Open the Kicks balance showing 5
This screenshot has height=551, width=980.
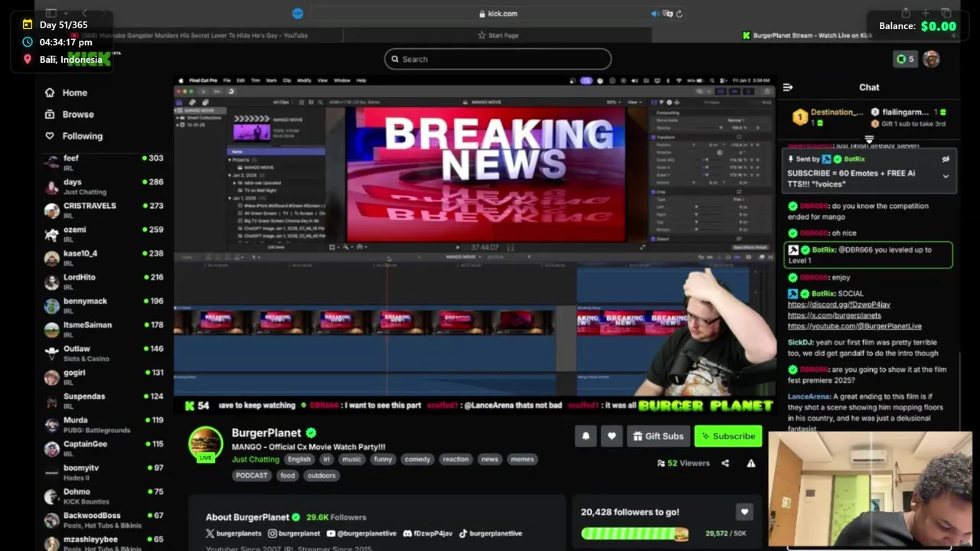pyautogui.click(x=904, y=59)
